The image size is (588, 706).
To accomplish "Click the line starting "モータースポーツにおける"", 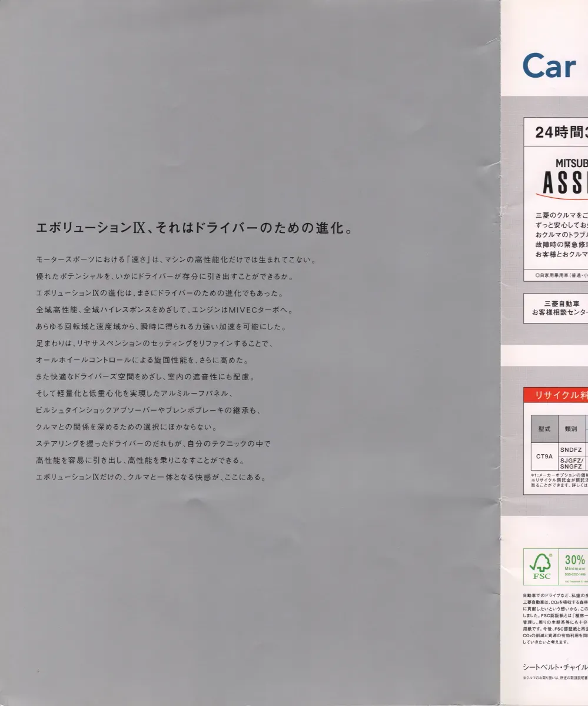I will click(x=177, y=259).
